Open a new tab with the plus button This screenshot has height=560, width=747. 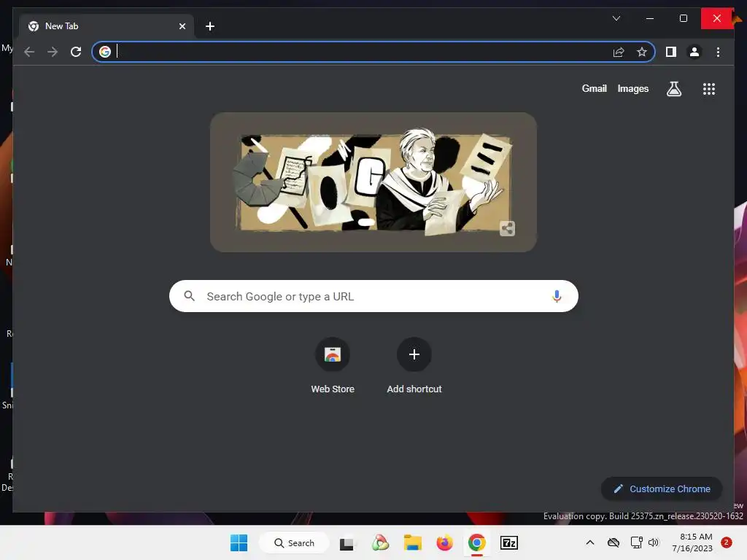click(x=209, y=26)
